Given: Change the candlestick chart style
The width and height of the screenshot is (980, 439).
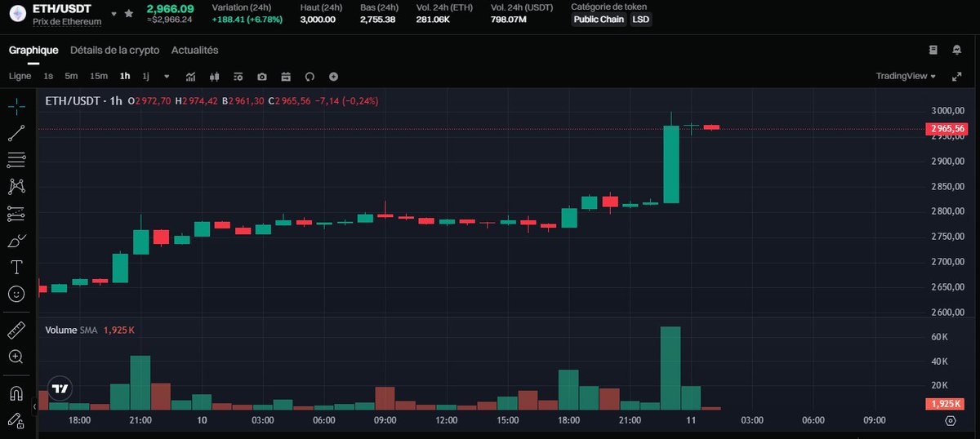Looking at the screenshot, I should (215, 77).
